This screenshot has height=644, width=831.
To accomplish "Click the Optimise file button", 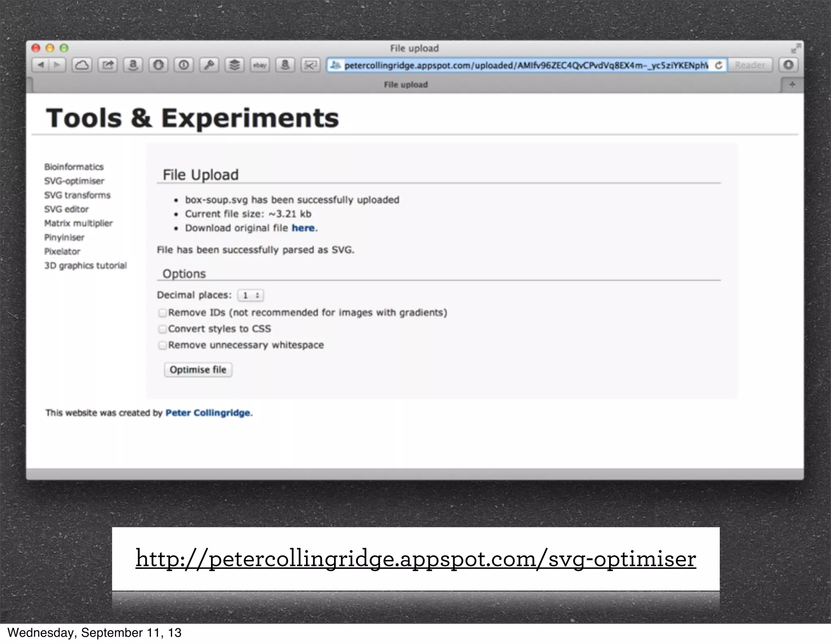I will coord(198,370).
